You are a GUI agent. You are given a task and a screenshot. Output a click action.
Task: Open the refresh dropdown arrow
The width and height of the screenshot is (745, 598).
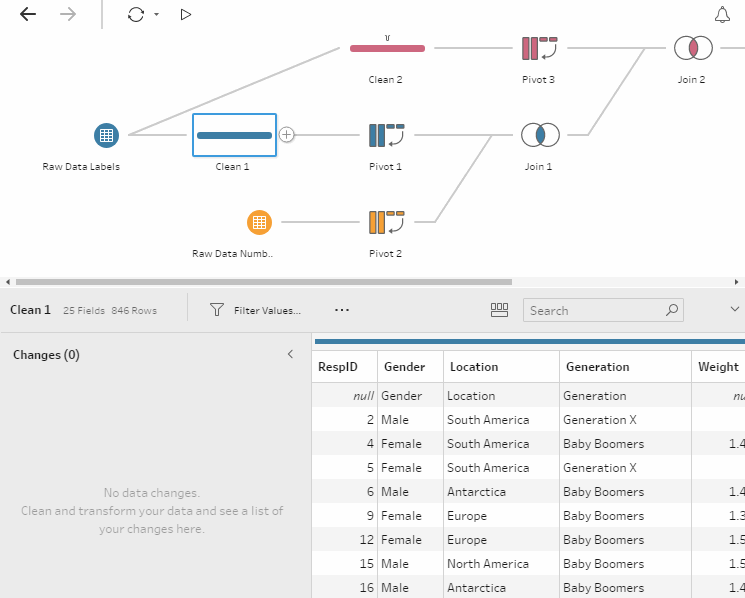pos(157,15)
